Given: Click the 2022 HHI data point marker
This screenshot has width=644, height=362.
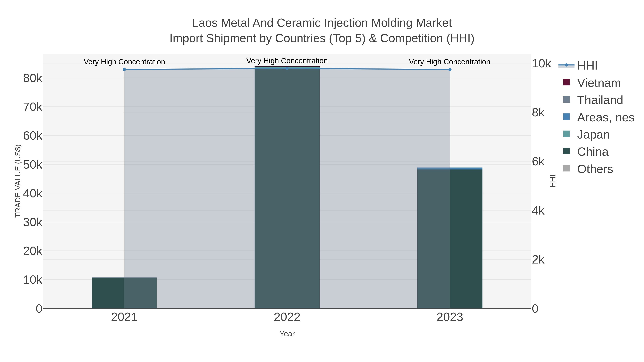Looking at the screenshot, I should click(287, 68).
